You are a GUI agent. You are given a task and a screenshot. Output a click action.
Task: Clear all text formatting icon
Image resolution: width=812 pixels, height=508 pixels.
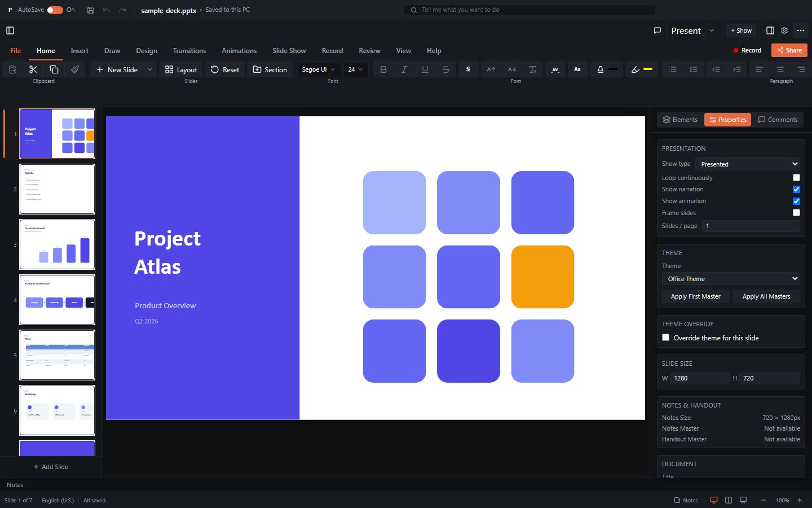[x=533, y=69]
